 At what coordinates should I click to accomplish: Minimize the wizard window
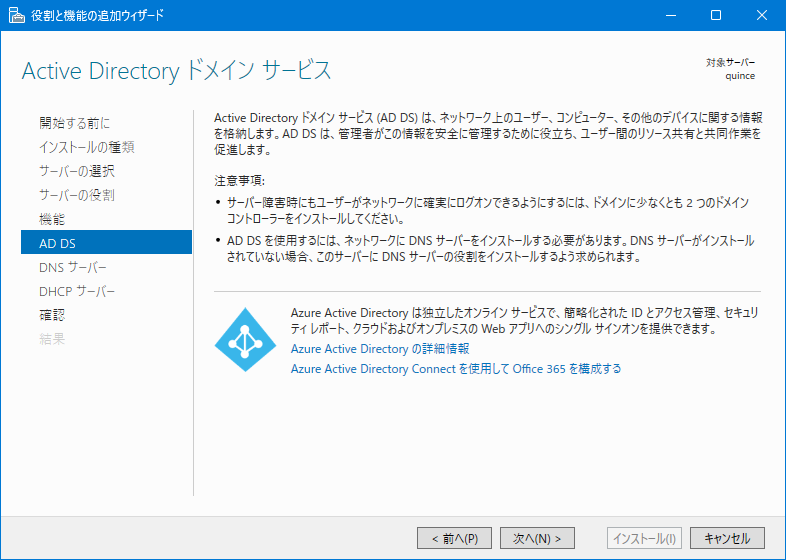point(671,15)
